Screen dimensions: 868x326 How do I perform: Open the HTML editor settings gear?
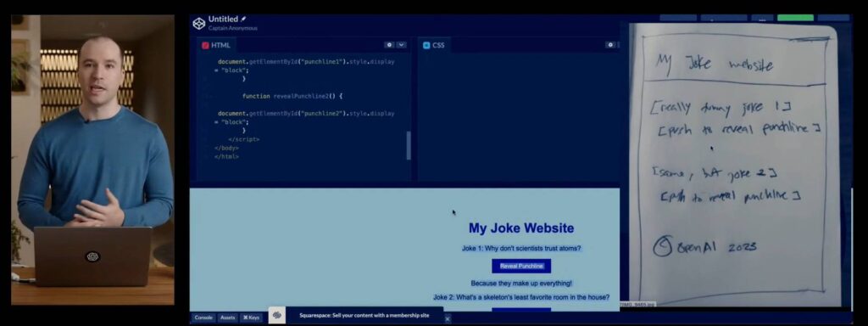tap(389, 45)
